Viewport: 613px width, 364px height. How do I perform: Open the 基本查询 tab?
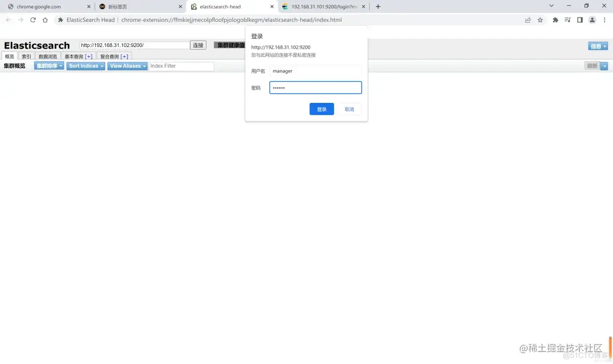pos(74,56)
